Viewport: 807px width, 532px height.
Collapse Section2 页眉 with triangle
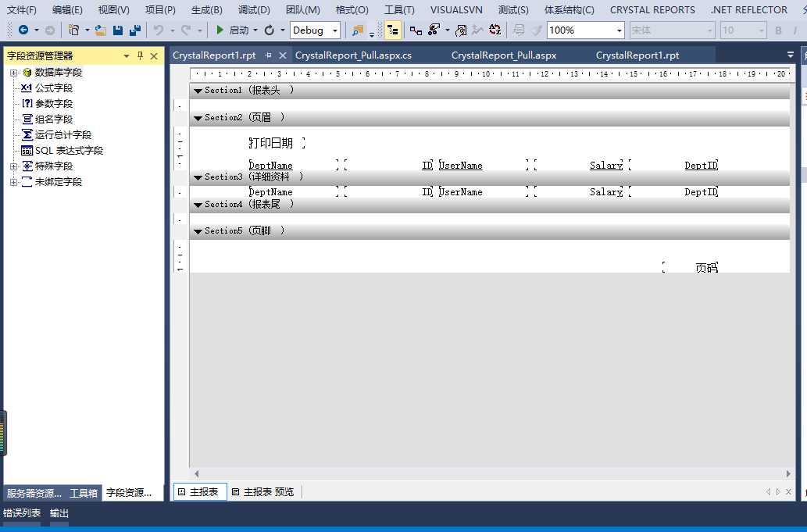[x=198, y=118]
